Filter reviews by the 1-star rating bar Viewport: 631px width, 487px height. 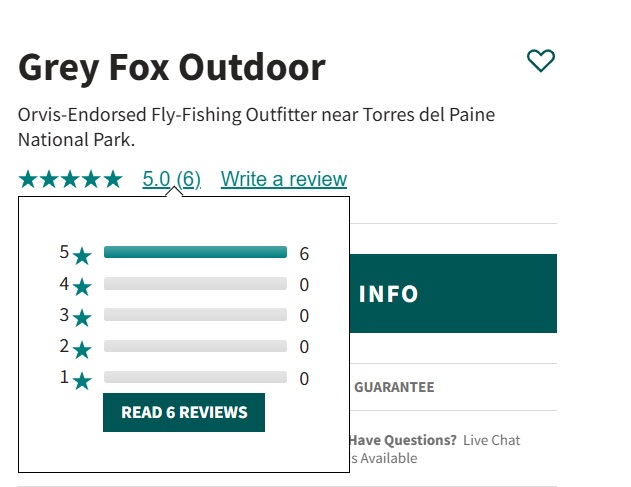195,378
